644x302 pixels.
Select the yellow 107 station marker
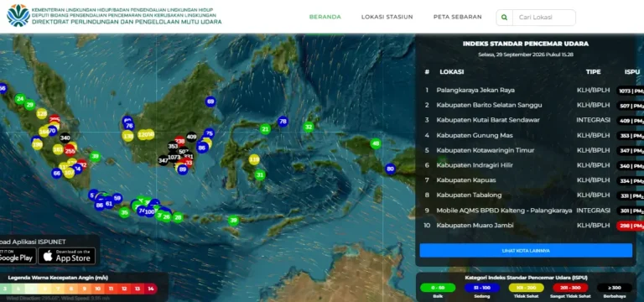69,173
